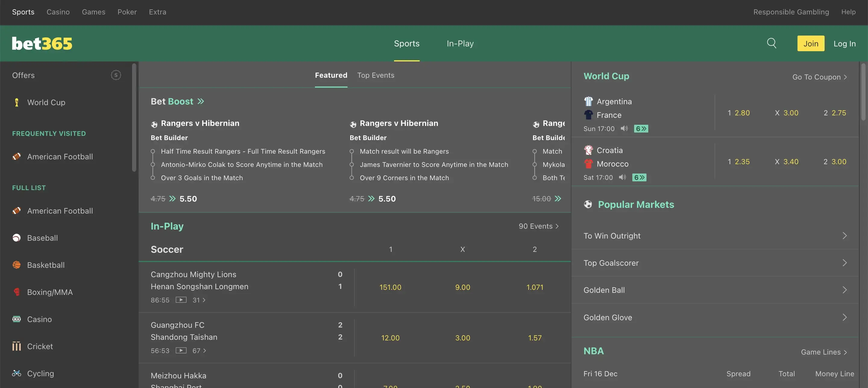
Task: Open Extra in the top bar
Action: click(157, 12)
